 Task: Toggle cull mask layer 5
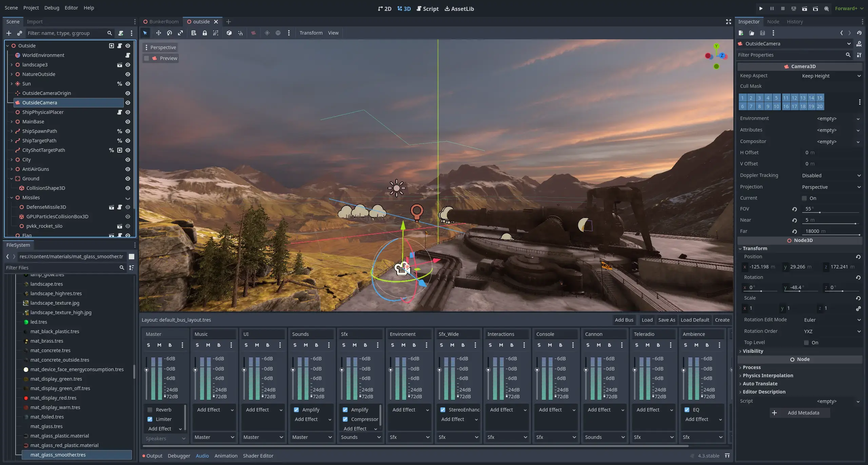click(x=776, y=98)
